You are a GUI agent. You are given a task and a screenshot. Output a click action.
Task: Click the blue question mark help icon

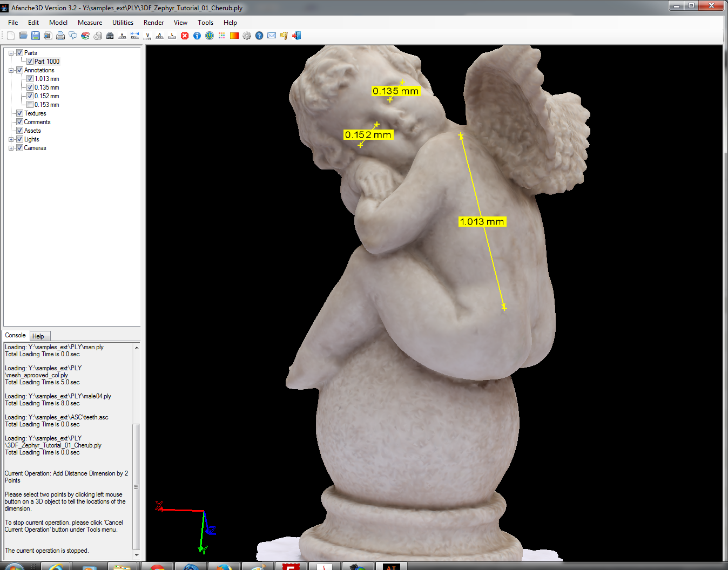point(259,36)
